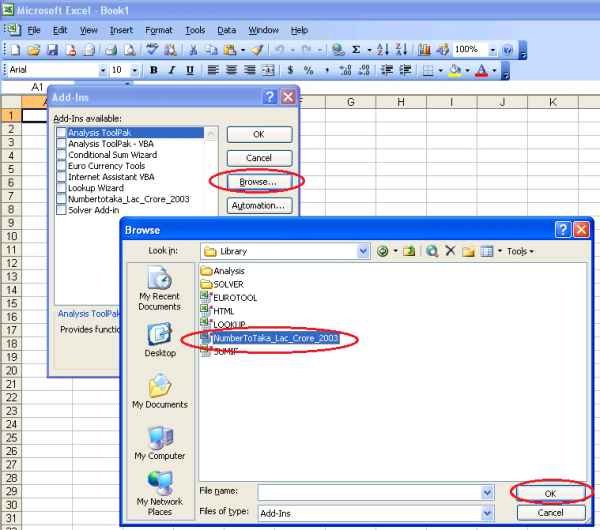Check Conditional Sum Wizard add-in
This screenshot has height=530, width=600.
(x=61, y=155)
